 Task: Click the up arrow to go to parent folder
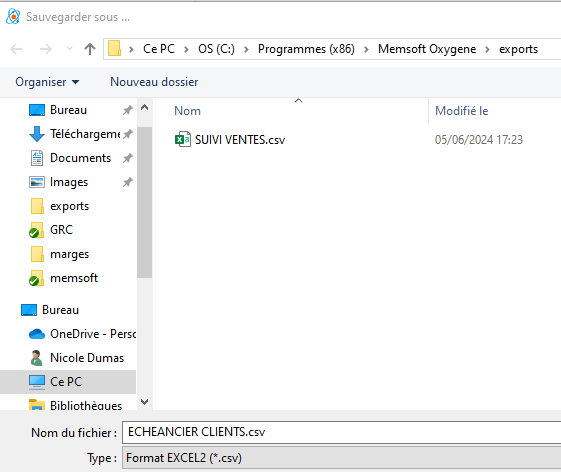pyautogui.click(x=90, y=49)
